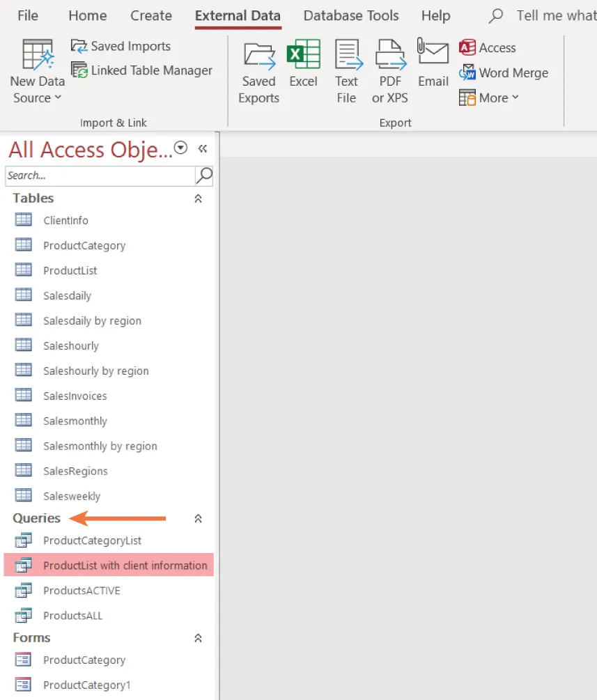The height and width of the screenshot is (700, 597).
Task: Switch to the Database Tools tab
Action: click(350, 15)
